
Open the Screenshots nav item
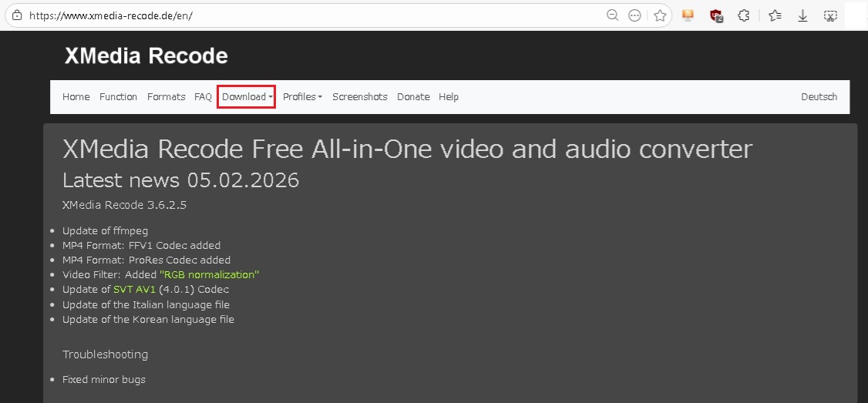point(360,97)
